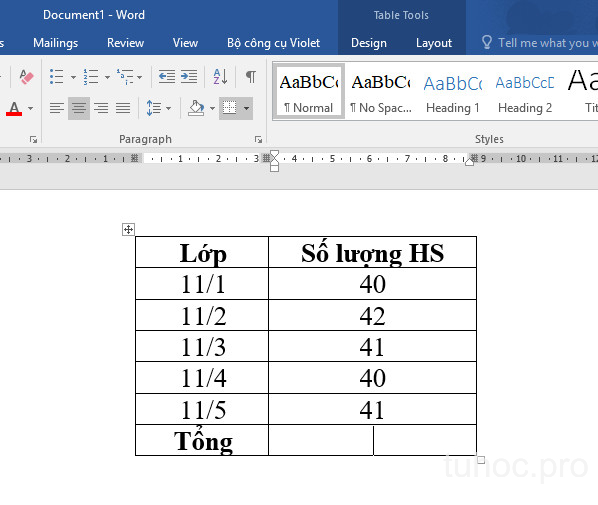Click the 42 value cell
Viewport: 598px width, 505px height.
373,315
